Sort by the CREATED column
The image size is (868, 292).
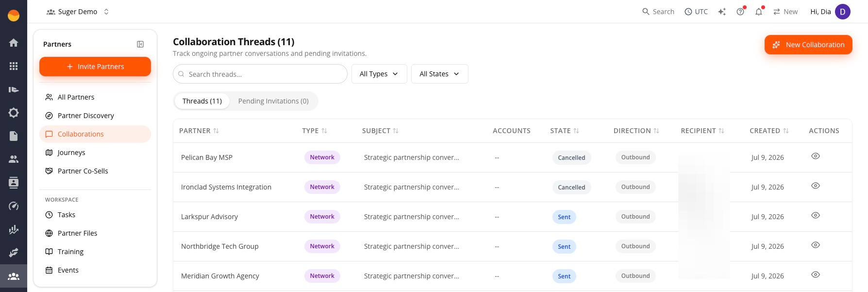point(769,131)
